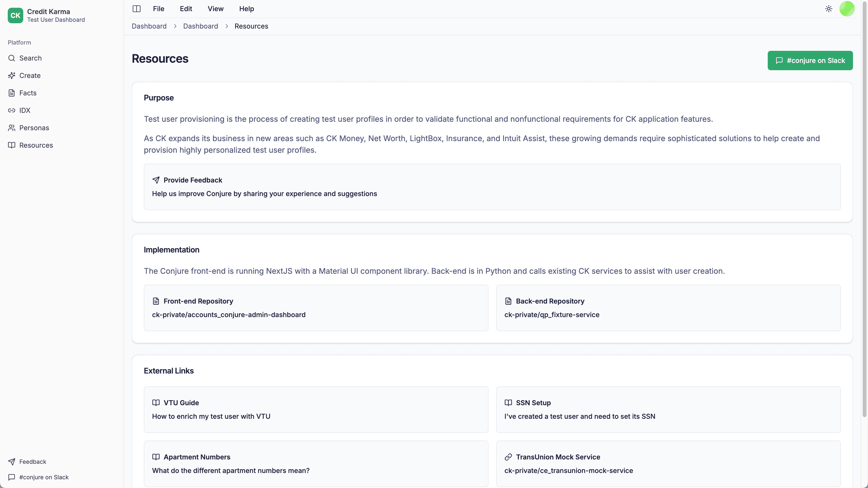Toggle the sidebar panel collapse
The image size is (868, 488).
point(136,9)
